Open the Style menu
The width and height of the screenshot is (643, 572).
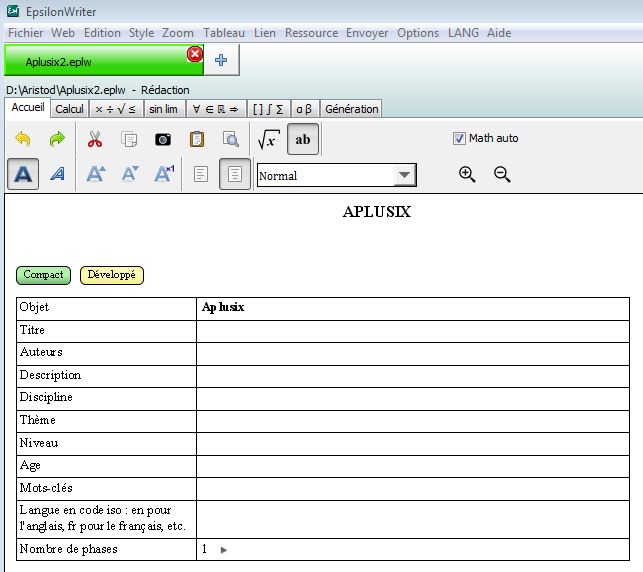[x=141, y=33]
